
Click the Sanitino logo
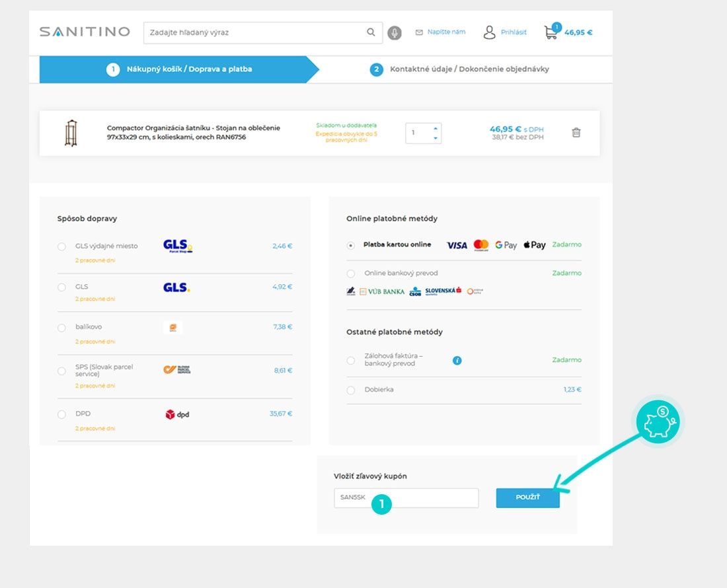(x=85, y=32)
